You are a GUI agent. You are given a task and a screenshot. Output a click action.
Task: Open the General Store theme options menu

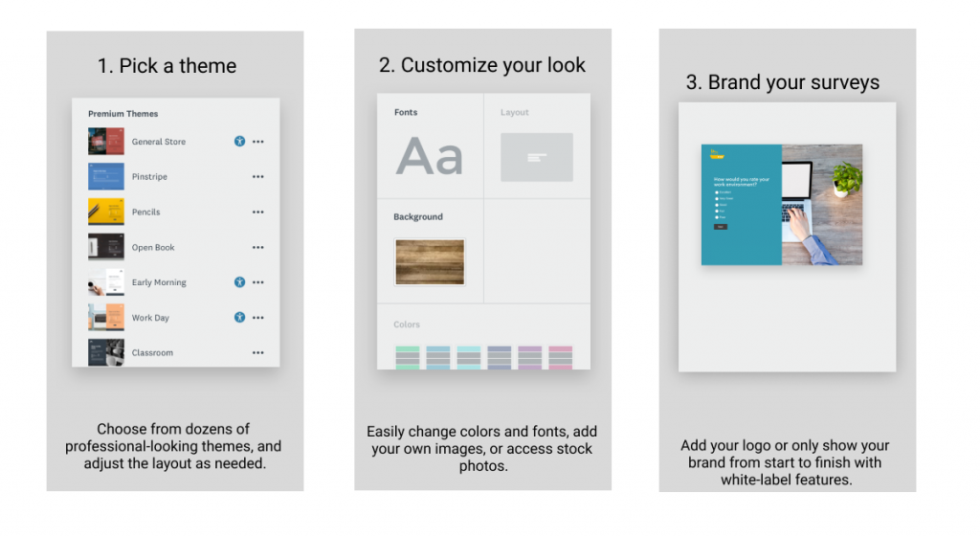click(x=258, y=142)
